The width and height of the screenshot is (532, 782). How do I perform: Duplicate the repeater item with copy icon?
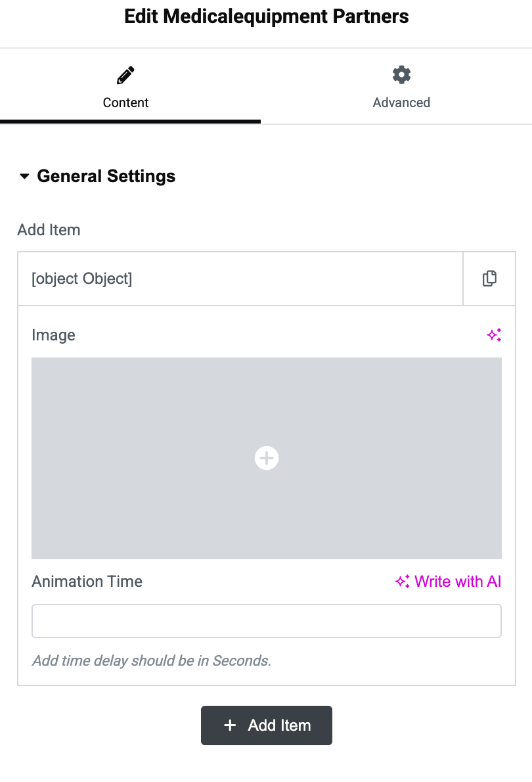489,279
